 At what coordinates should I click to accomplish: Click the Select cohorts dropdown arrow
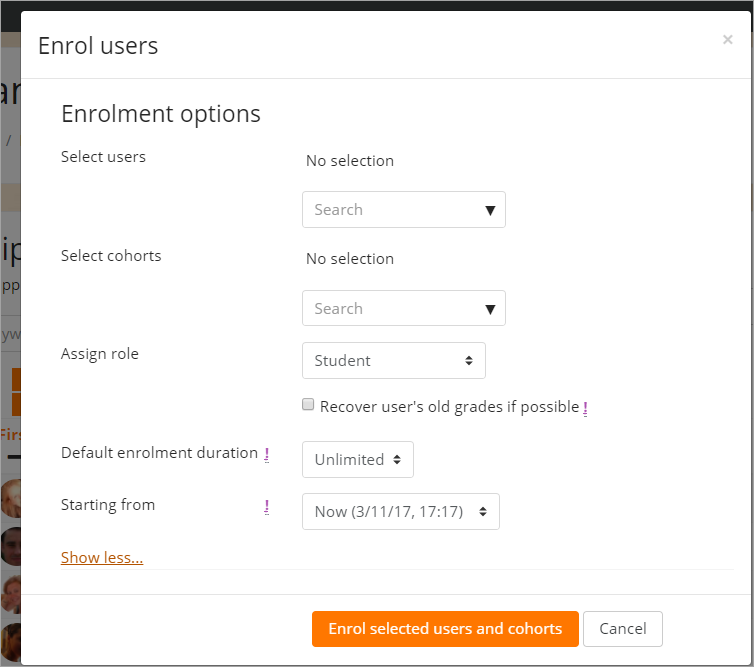click(490, 309)
